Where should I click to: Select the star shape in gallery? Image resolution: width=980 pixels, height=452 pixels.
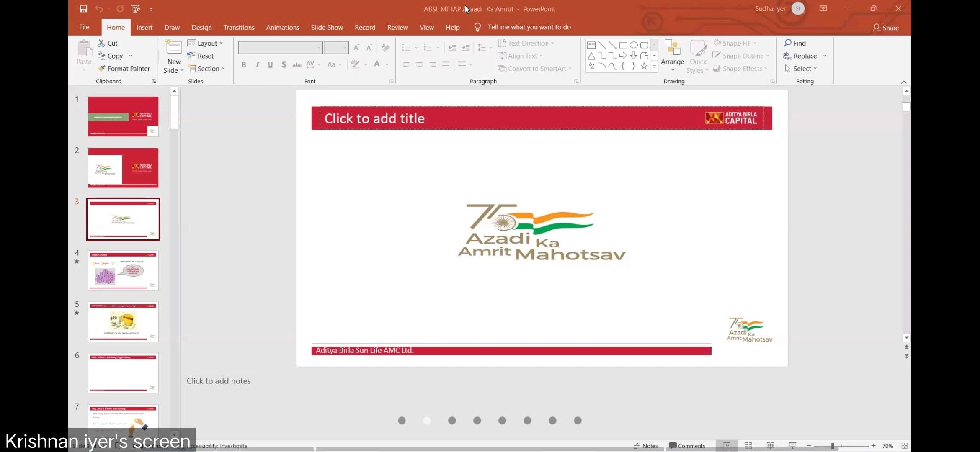644,66
